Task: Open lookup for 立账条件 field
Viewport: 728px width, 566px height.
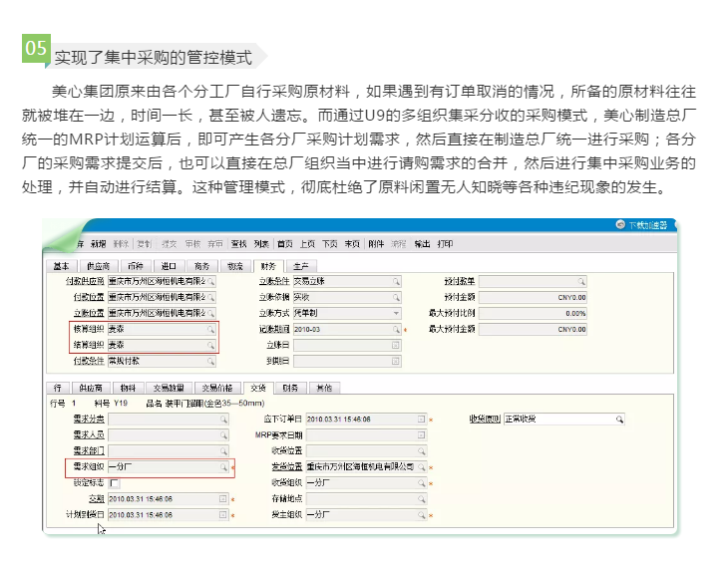Action: 396,282
